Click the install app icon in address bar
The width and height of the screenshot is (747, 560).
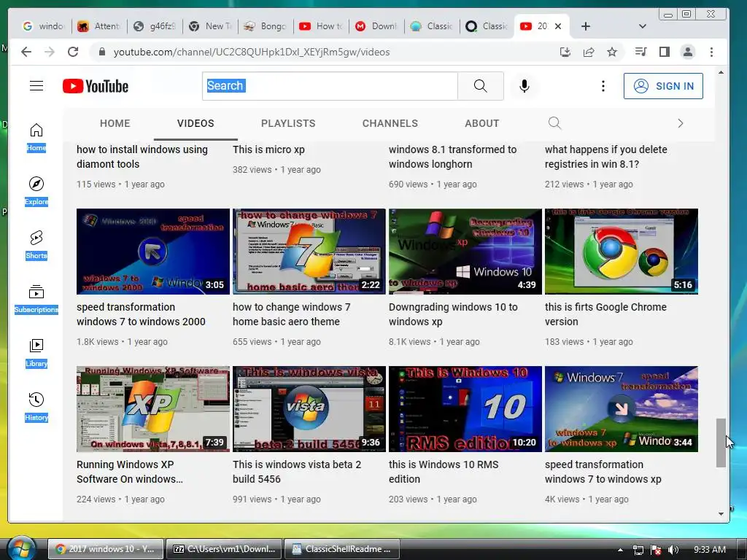click(565, 52)
